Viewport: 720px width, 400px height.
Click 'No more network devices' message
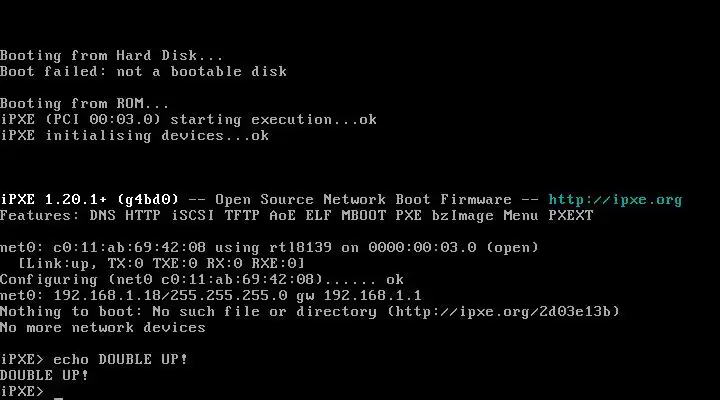(102, 328)
